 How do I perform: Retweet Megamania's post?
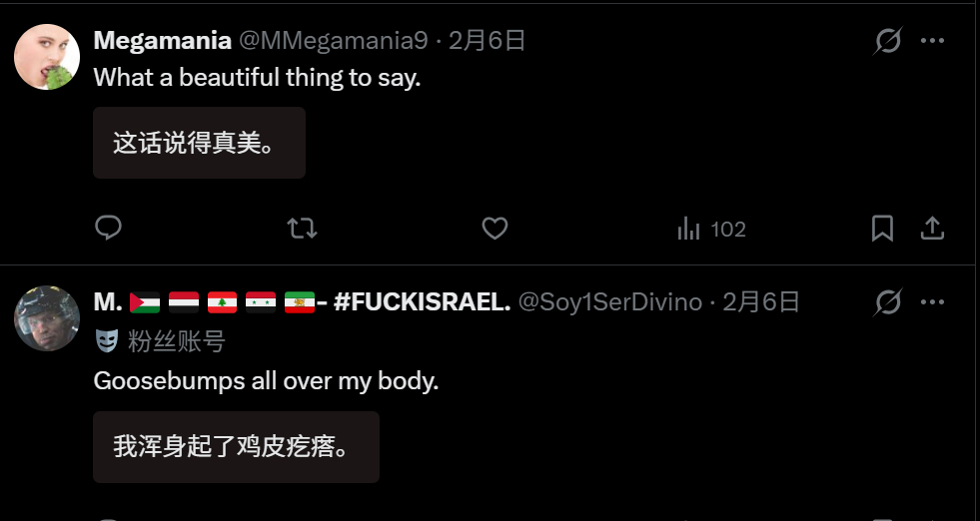302,229
